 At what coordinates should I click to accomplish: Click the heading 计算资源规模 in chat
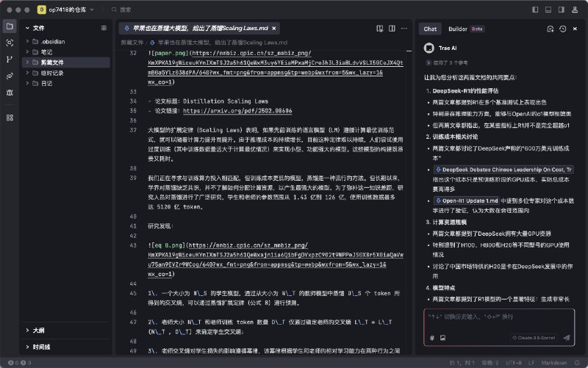[450, 223]
